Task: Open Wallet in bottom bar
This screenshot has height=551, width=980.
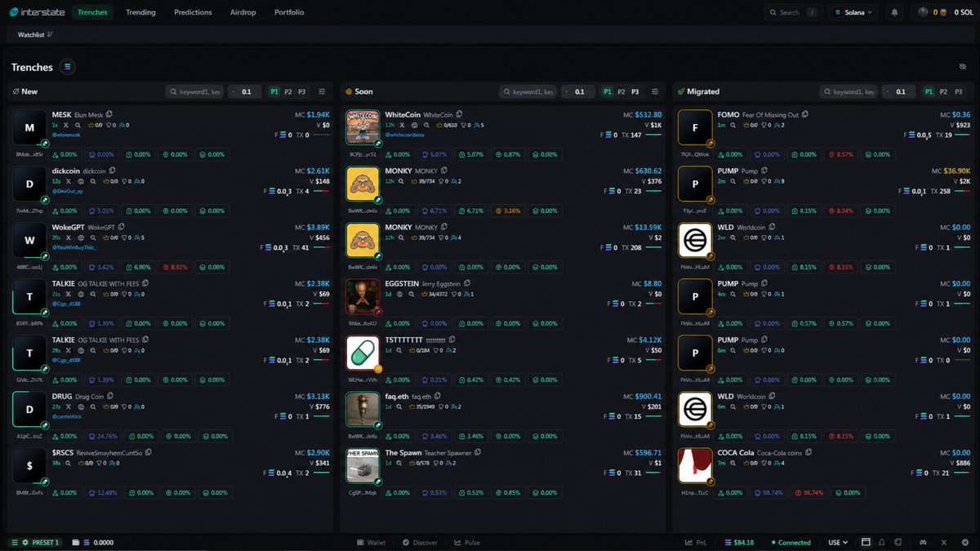Action: (x=372, y=542)
